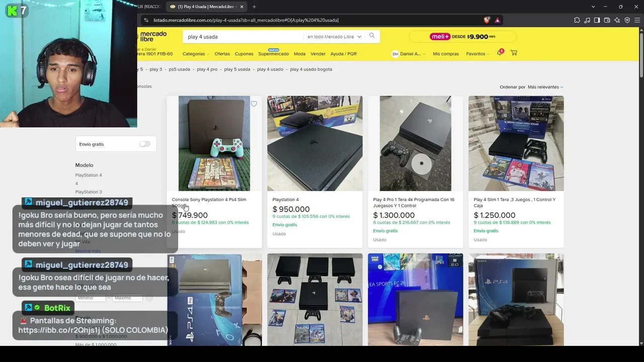Click the DM profile avatar
This screenshot has height=362, width=644.
coord(395,54)
